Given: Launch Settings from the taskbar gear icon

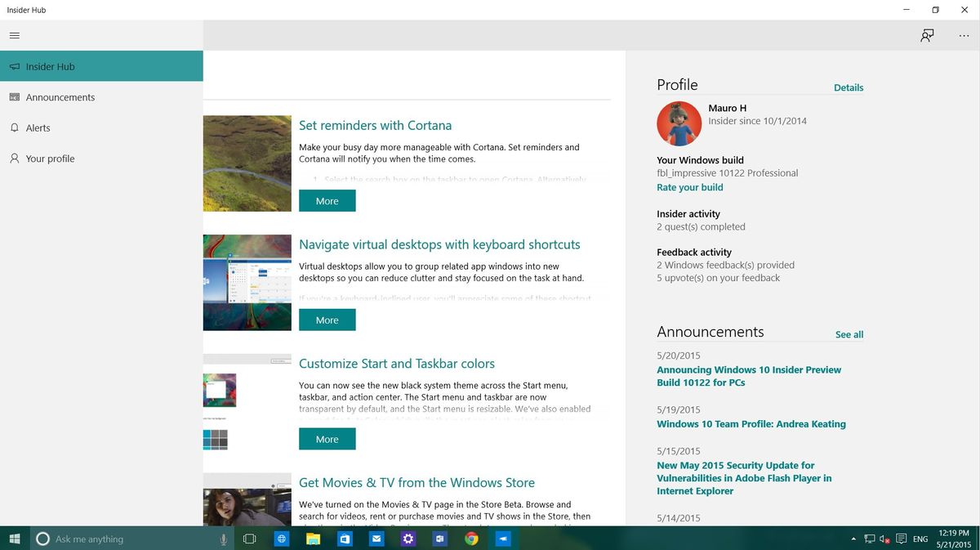Looking at the screenshot, I should tap(408, 539).
